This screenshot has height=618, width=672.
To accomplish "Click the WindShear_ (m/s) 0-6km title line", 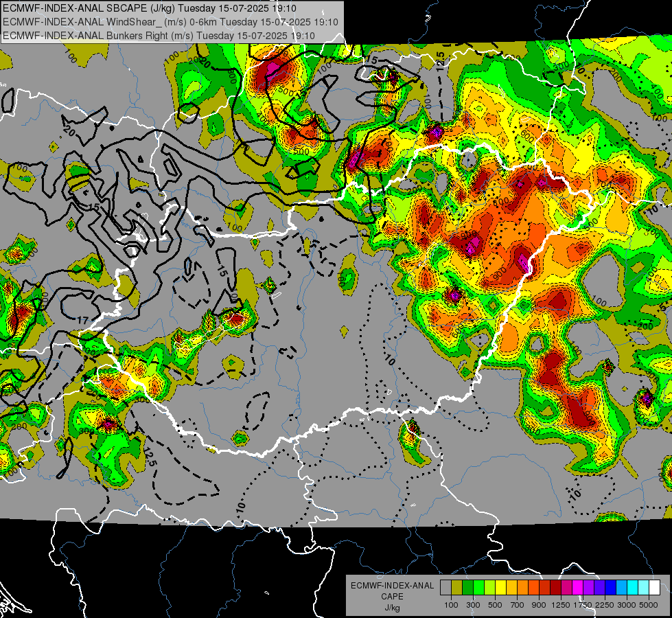I will click(170, 22).
